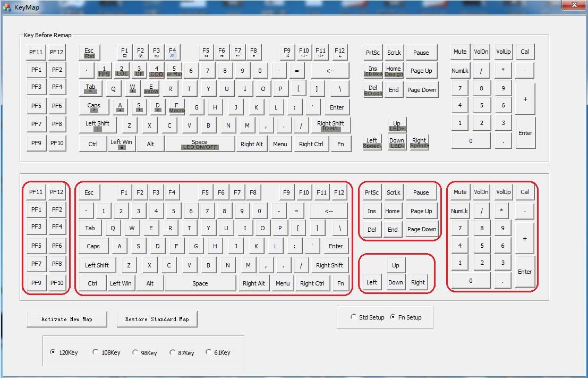Switch to the 87Key layout

click(x=172, y=352)
